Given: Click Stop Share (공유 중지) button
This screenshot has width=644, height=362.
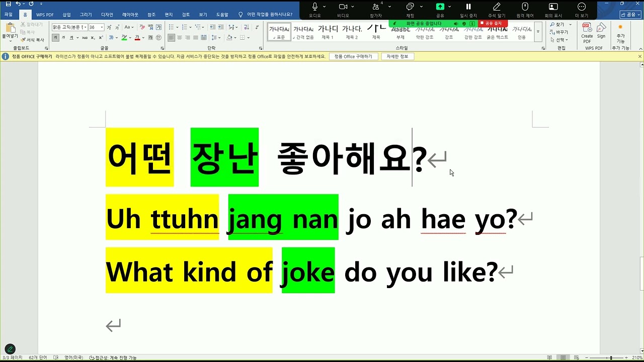Looking at the screenshot, I should pos(493,24).
